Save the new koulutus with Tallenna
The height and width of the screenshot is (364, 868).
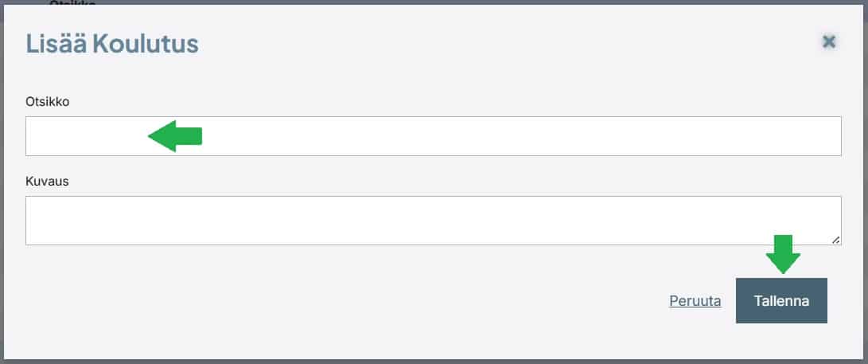pyautogui.click(x=781, y=301)
